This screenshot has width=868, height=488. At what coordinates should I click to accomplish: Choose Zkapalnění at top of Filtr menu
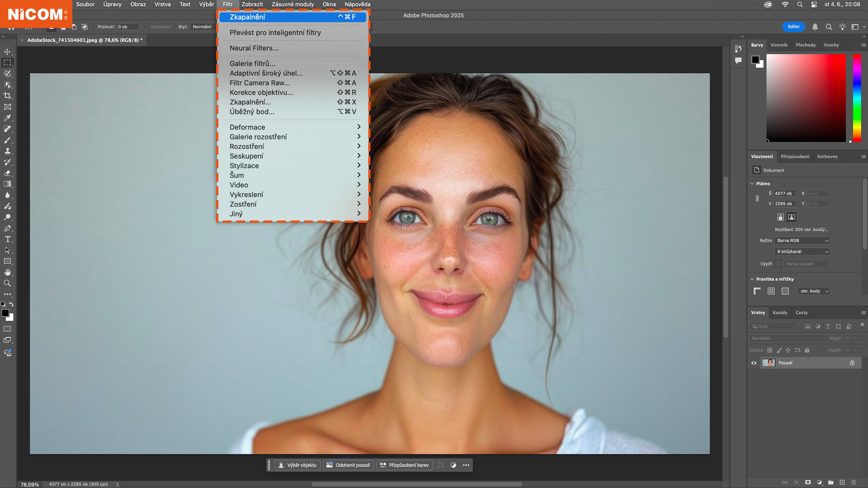293,17
